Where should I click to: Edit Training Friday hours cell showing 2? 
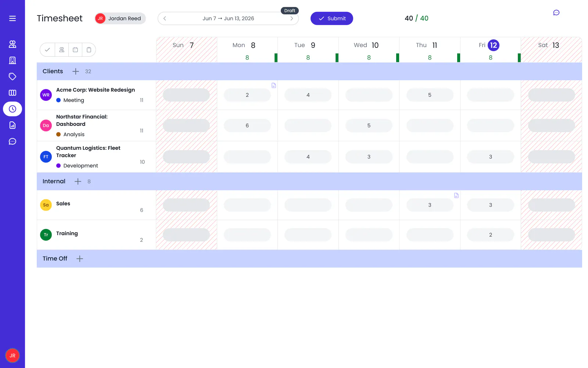coord(491,235)
